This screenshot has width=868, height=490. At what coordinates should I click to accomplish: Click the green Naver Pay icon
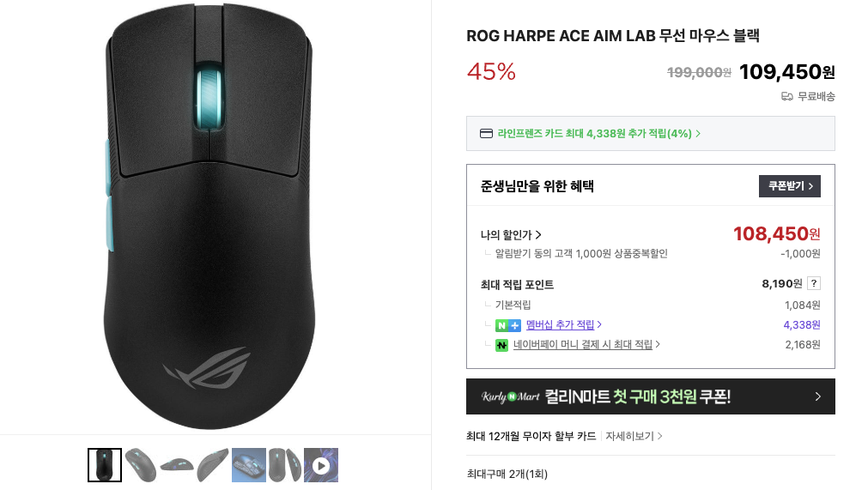(x=501, y=345)
